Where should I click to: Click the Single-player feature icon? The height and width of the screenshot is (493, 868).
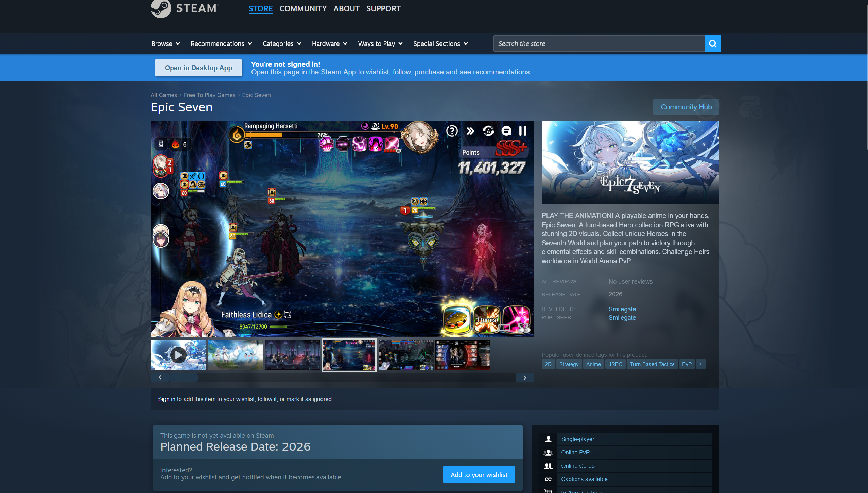point(548,439)
